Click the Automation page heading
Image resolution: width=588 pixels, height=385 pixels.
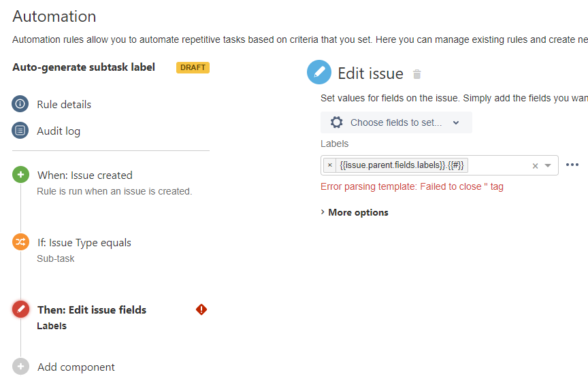point(54,16)
